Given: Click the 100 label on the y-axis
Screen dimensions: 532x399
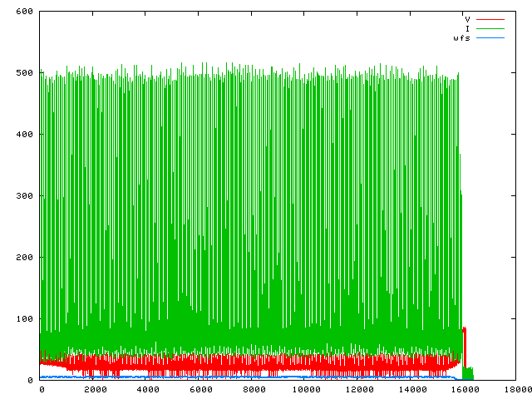Looking at the screenshot, I should 23,319.
